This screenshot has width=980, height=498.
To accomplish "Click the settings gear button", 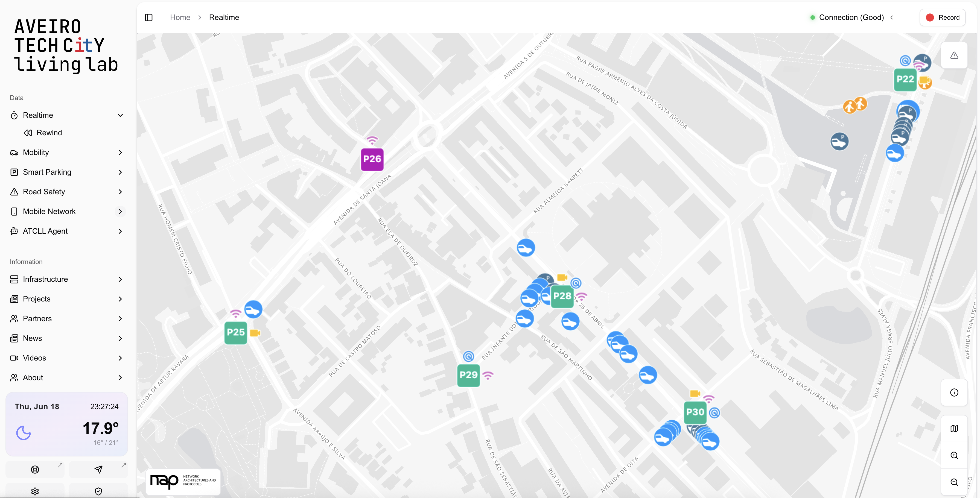I will (x=35, y=491).
